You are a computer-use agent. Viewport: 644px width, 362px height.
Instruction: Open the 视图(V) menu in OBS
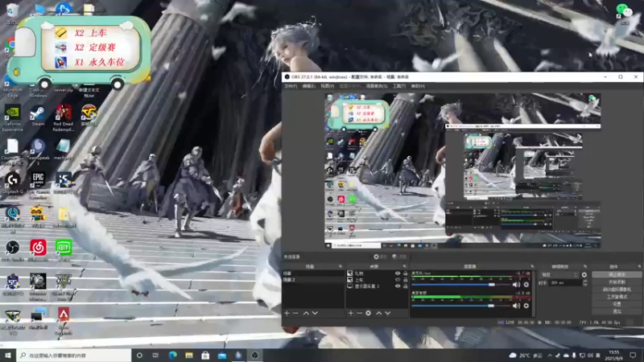(x=327, y=86)
